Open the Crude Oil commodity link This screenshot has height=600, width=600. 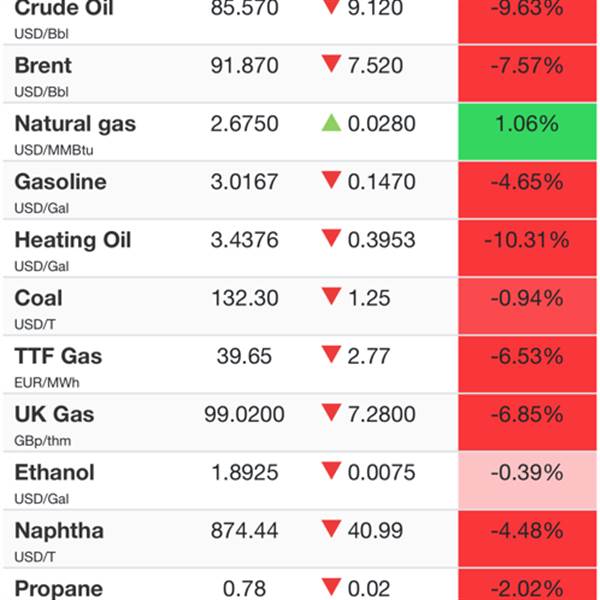click(x=64, y=8)
